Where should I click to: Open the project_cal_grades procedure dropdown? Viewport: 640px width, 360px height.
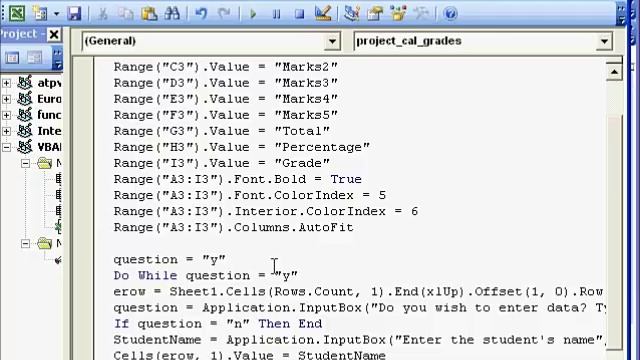tap(604, 41)
